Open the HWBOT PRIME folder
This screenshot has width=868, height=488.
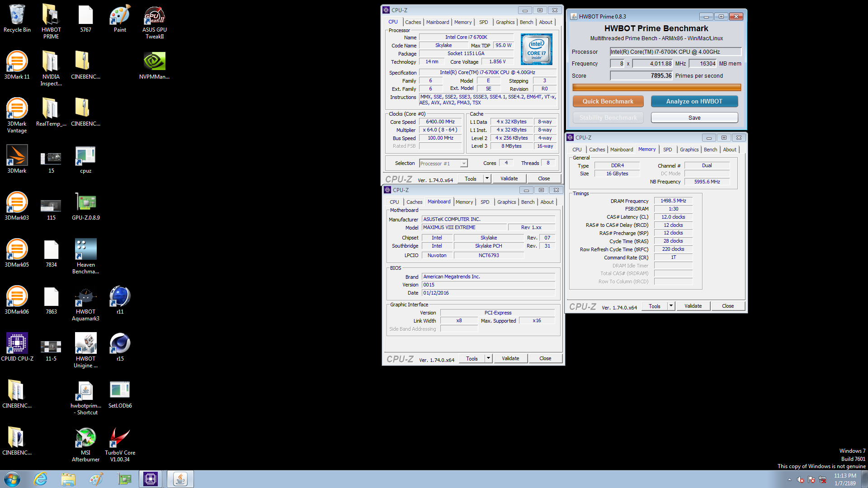pyautogui.click(x=51, y=21)
